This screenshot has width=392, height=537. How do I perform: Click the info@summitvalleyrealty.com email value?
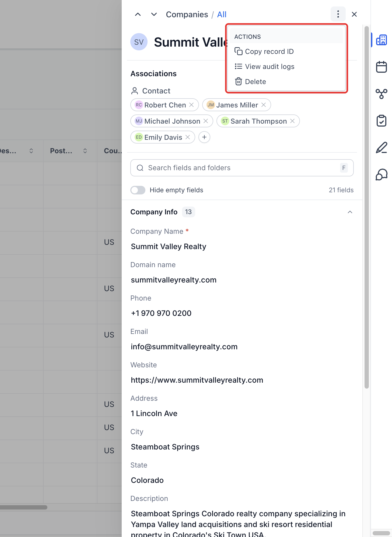184,347
